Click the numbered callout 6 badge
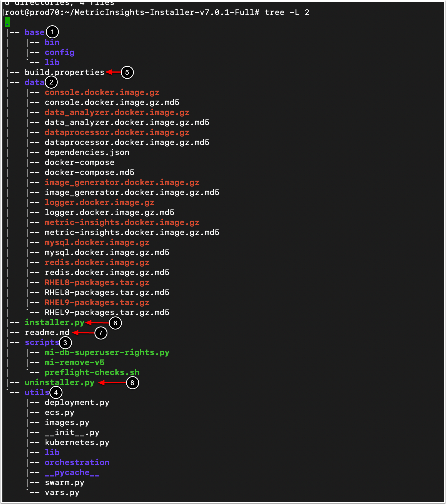 (x=115, y=323)
